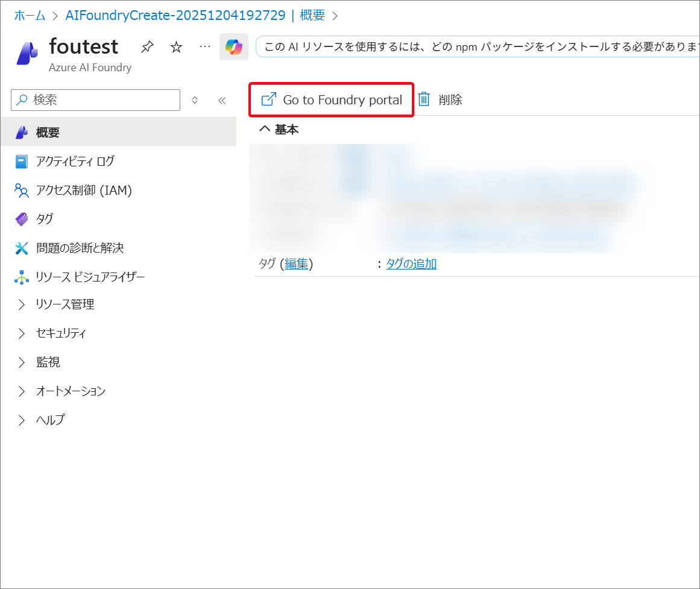Collapse the sidebar with double-chevron icon
The width and height of the screenshot is (700, 589).
click(222, 100)
